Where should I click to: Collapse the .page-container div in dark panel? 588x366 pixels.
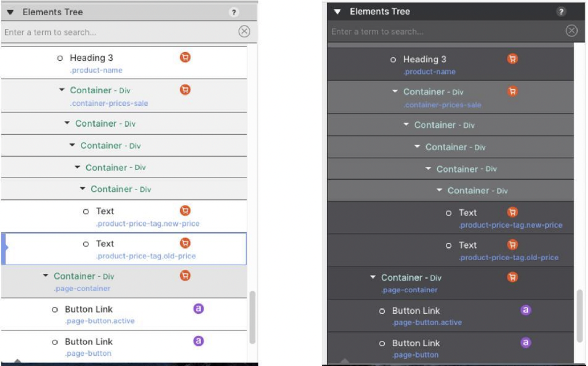(373, 277)
